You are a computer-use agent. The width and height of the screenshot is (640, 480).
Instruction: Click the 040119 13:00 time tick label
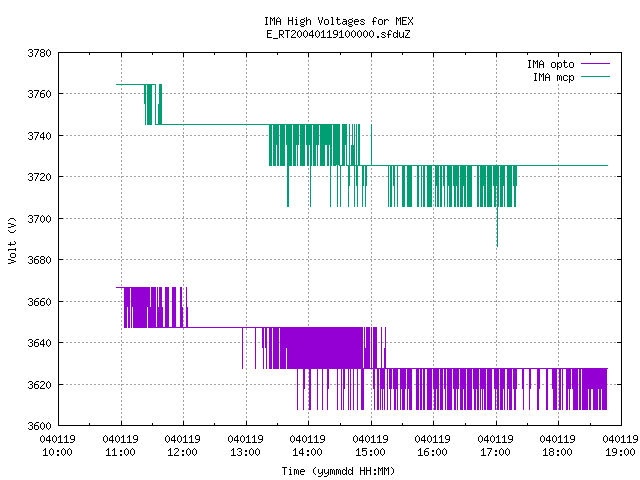tap(245, 446)
